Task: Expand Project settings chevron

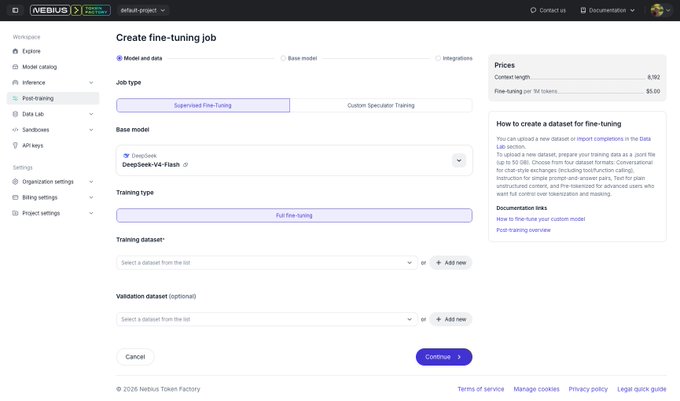Action: (x=91, y=213)
